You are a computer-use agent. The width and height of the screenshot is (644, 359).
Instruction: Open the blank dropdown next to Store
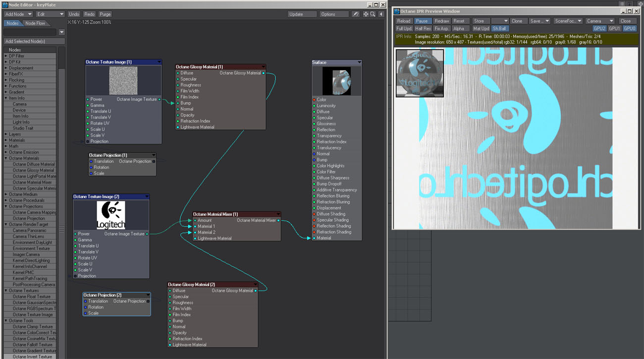(x=500, y=21)
